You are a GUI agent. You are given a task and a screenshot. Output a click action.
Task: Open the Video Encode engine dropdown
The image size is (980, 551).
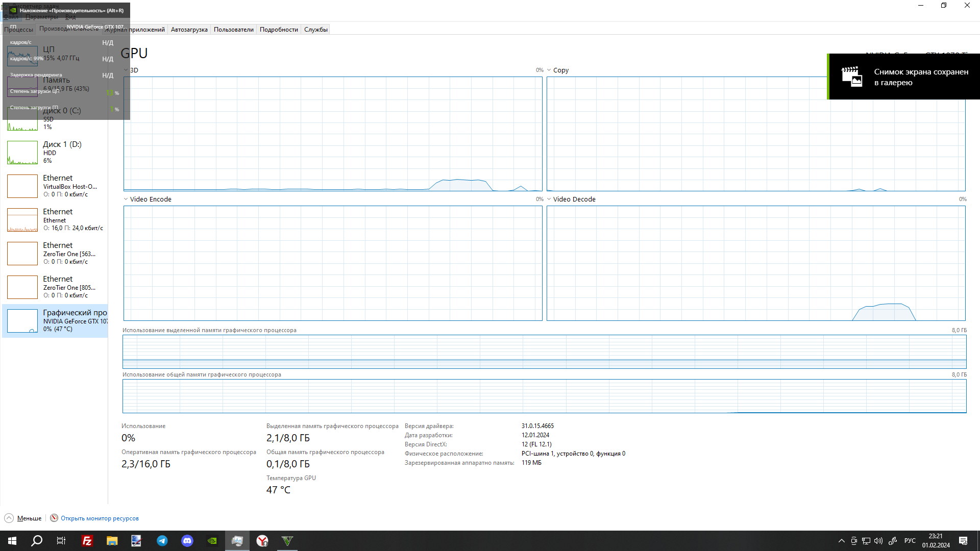[x=126, y=199]
